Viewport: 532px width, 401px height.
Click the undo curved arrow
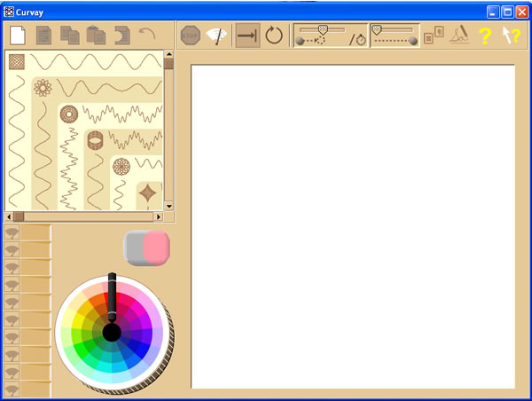147,35
